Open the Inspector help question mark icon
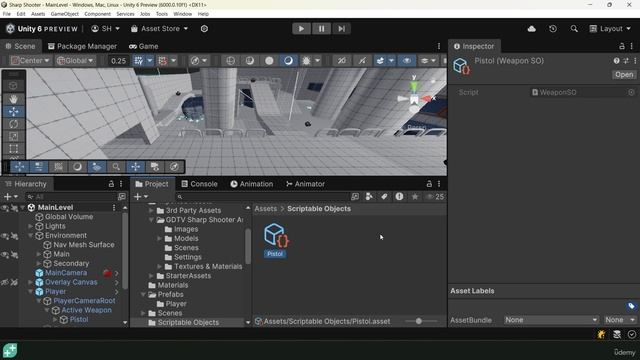 pyautogui.click(x=616, y=61)
